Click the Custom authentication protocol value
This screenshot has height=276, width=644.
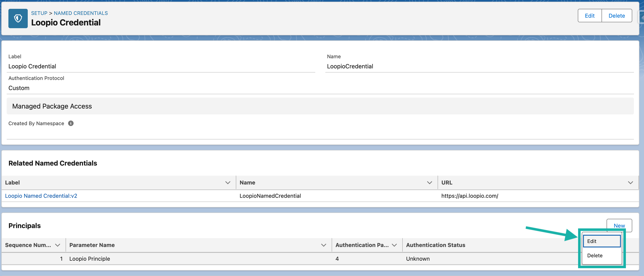[19, 88]
